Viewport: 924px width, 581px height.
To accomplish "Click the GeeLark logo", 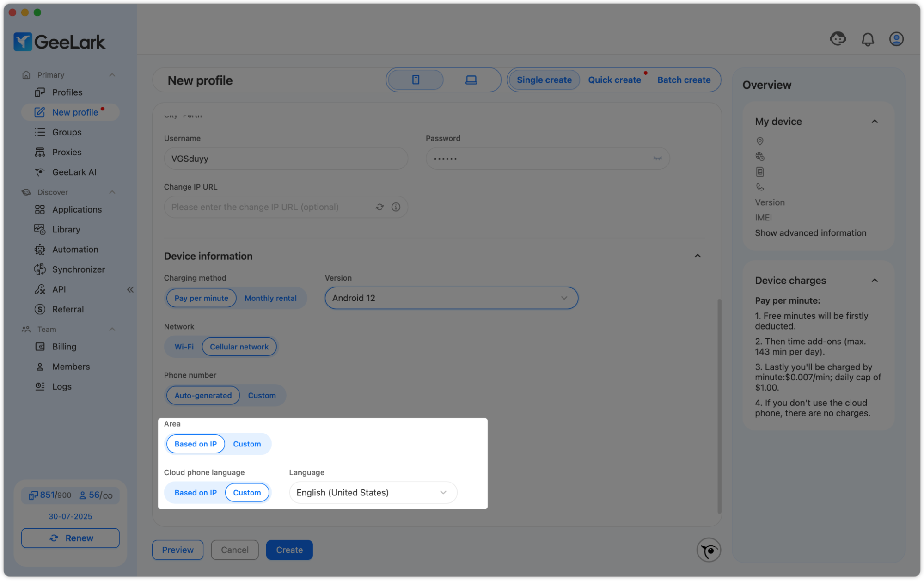I will [x=60, y=42].
